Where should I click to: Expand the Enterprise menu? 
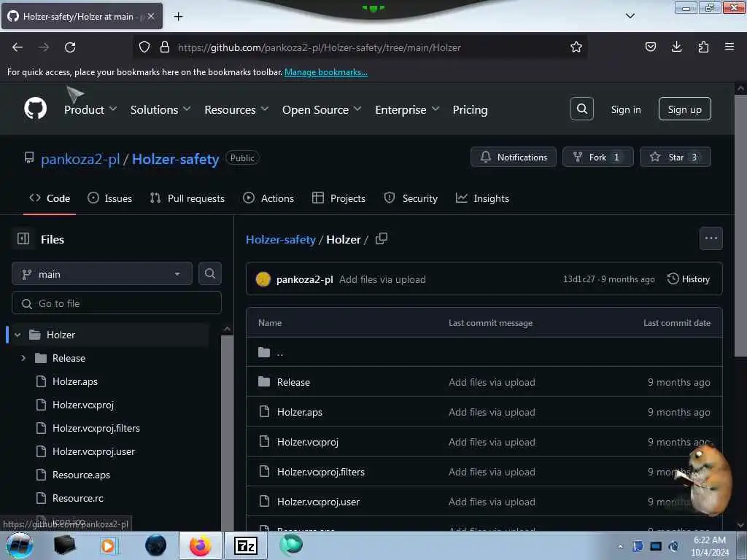coord(407,109)
